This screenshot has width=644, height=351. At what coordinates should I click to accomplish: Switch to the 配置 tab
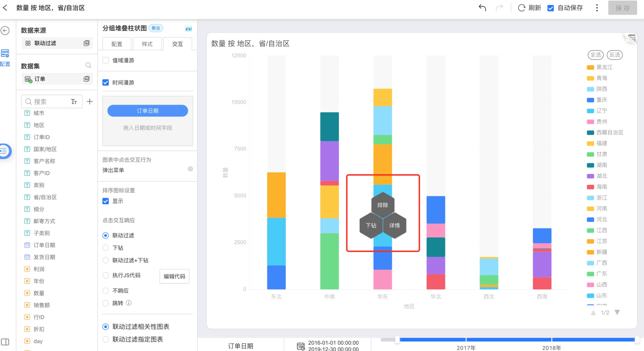(117, 44)
